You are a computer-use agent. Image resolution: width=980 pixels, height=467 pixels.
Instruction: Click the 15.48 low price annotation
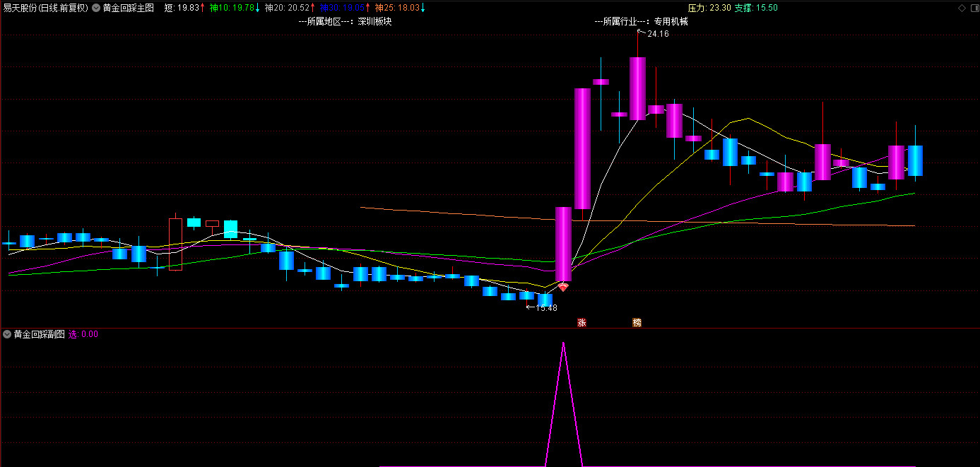[545, 307]
